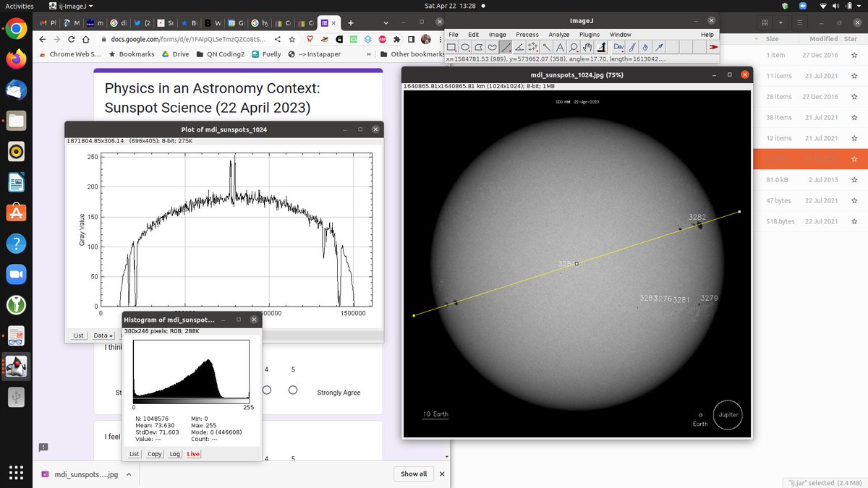Select the Flood Fill bucket tool
This screenshot has width=868, height=488.
pos(646,47)
